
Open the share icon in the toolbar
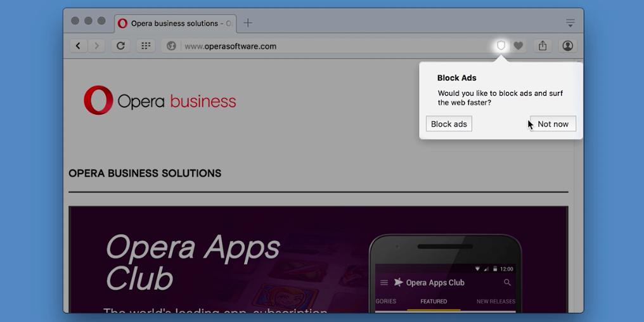coord(543,46)
